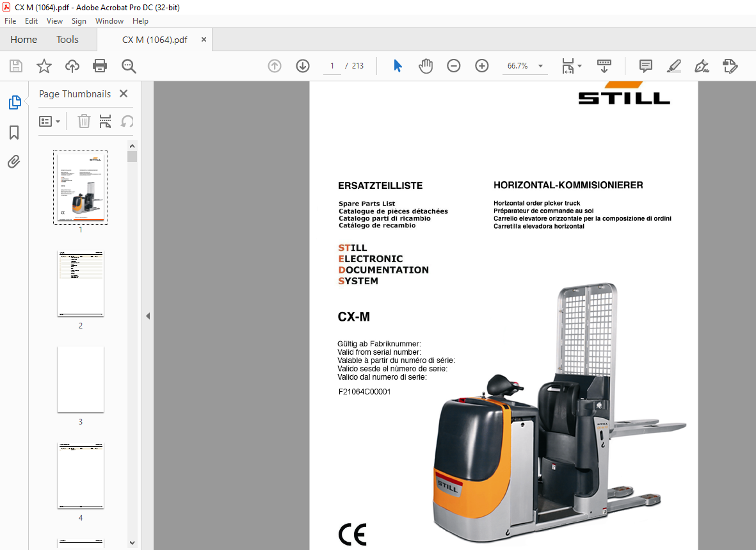Open thumbnail options dropdown menu
Viewport: 756px width, 550px height.
coord(50,121)
